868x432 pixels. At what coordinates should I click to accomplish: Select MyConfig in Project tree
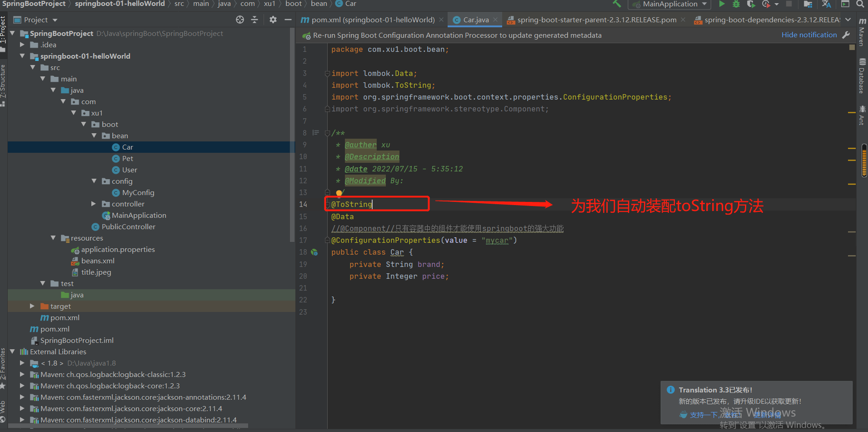(138, 192)
